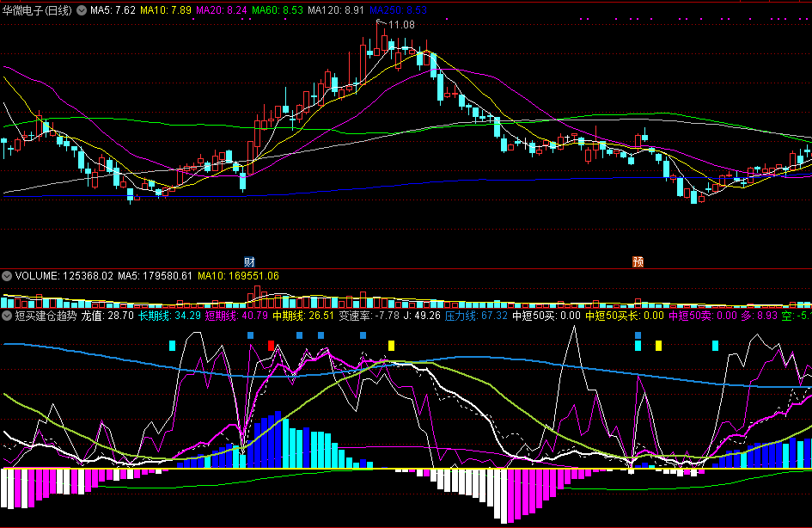Click the blue signal square above cyan square
This screenshot has height=528, width=812.
tap(638, 335)
